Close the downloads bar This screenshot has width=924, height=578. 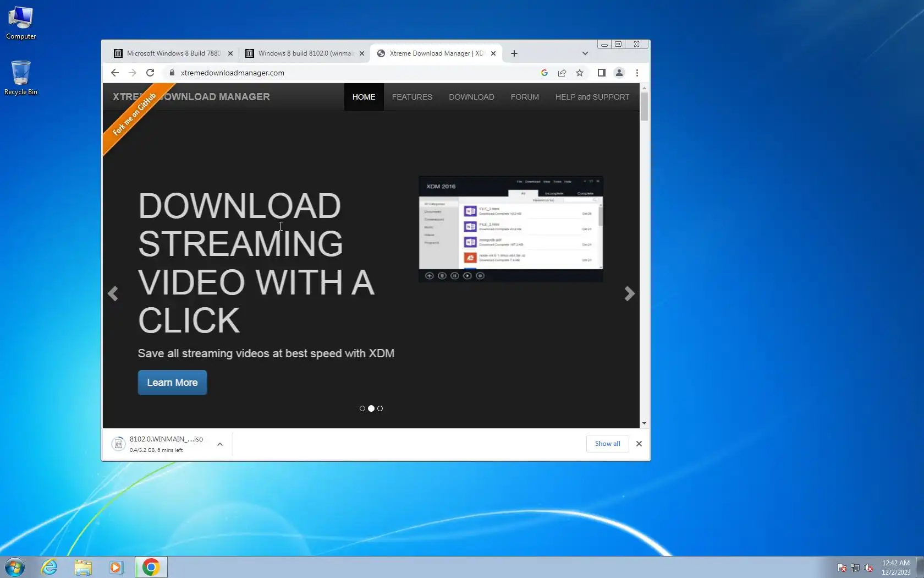pos(639,444)
